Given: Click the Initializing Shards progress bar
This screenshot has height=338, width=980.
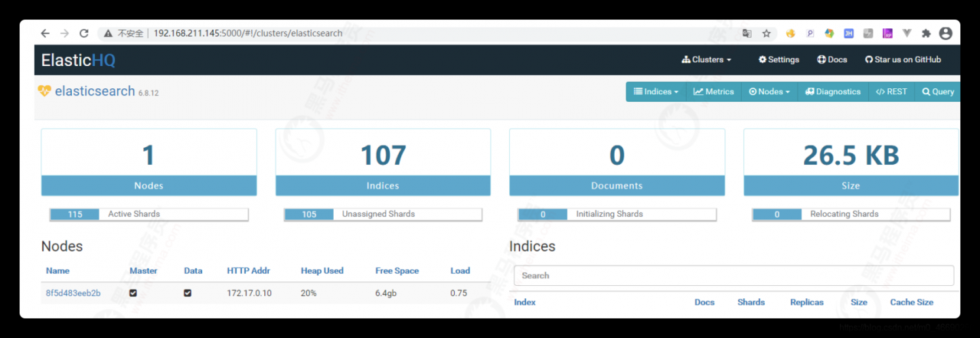Looking at the screenshot, I should [x=617, y=215].
